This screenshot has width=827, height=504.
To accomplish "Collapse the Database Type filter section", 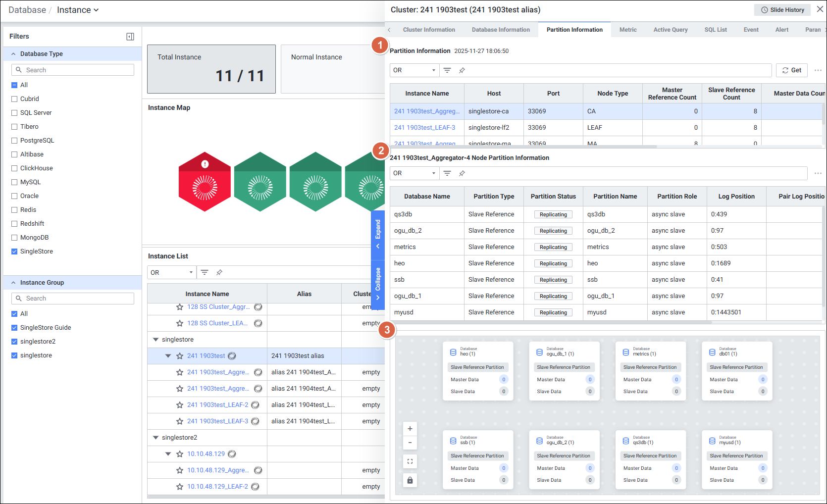I will pos(13,54).
